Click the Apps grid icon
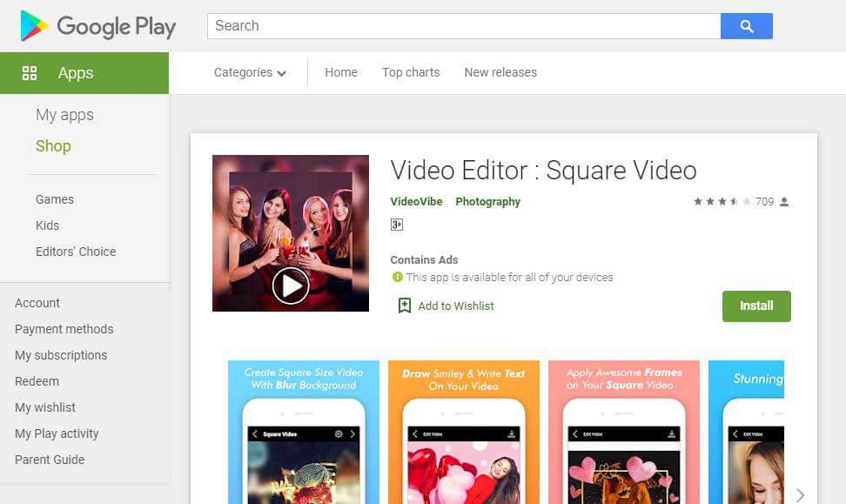Viewport: 846px width, 504px height. click(30, 73)
